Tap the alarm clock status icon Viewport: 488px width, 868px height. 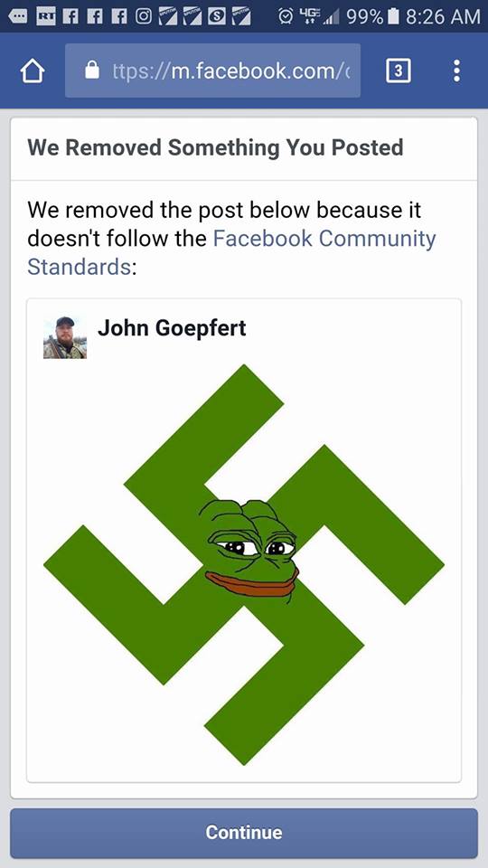pos(286,16)
